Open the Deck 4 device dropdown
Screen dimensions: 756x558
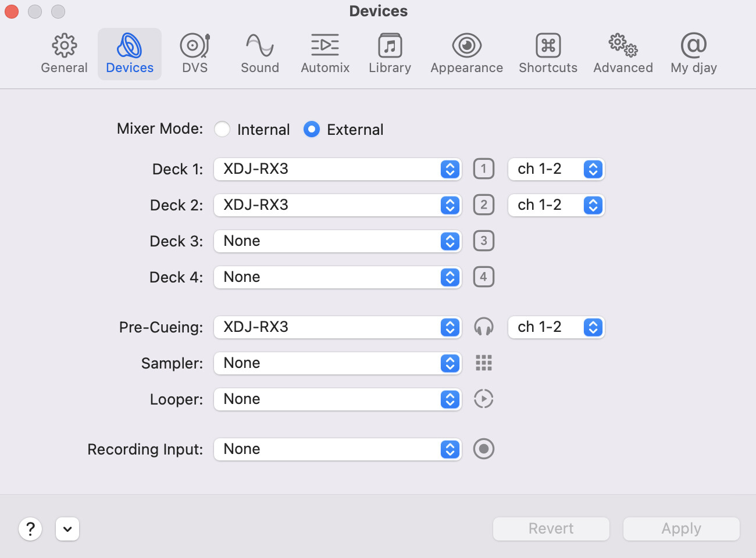click(x=338, y=277)
